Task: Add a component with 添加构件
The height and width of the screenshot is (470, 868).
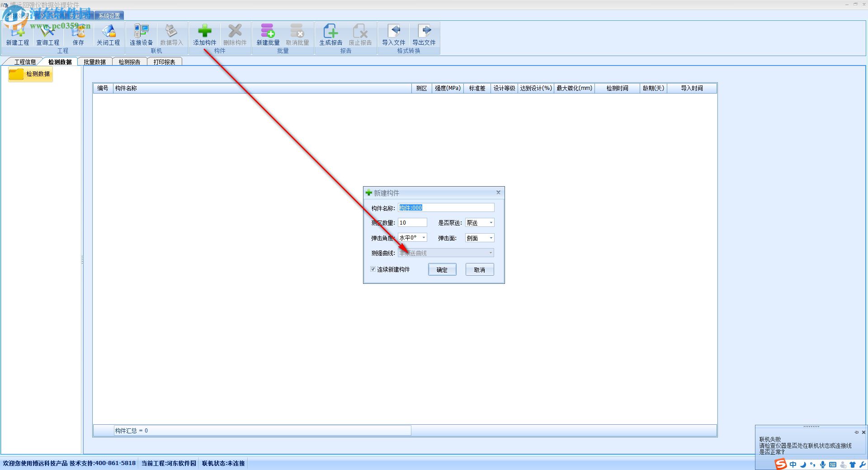Action: click(205, 35)
